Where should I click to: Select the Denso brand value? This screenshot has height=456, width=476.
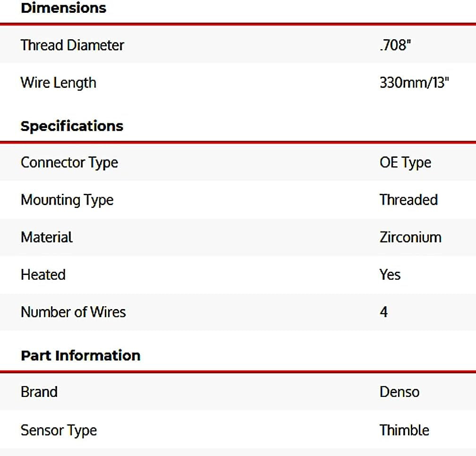[x=399, y=392]
